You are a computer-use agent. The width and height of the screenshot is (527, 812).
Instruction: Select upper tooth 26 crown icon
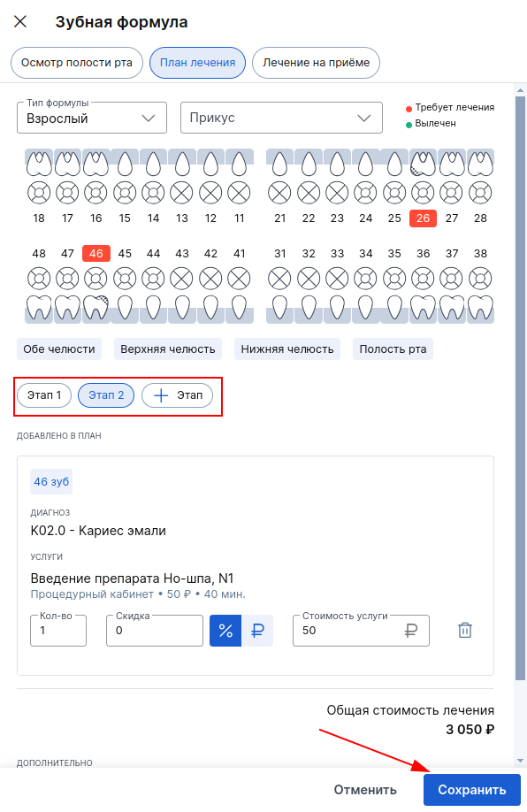tap(423, 164)
